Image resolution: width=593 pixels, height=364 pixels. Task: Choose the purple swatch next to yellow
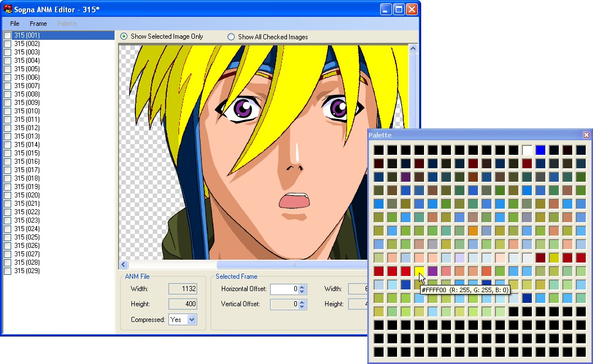coord(432,271)
